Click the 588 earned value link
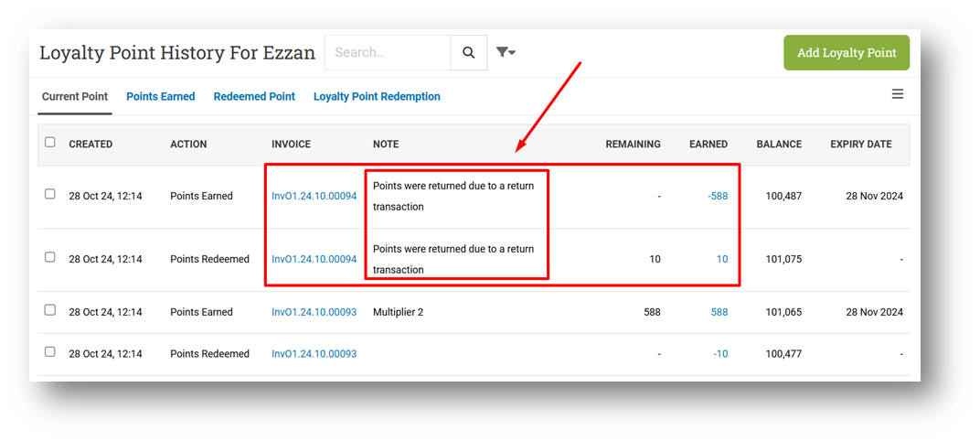Viewport: 980px width, 441px height. [x=719, y=312]
